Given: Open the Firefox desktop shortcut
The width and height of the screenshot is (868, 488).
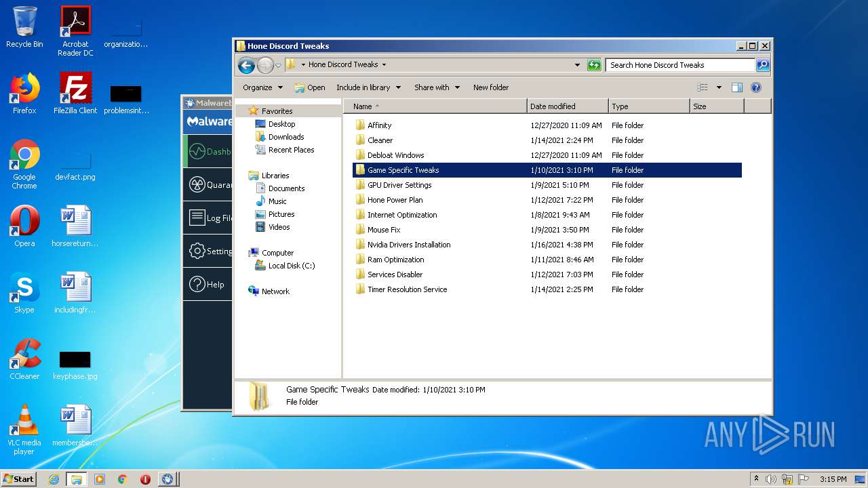Looking at the screenshot, I should coord(24,93).
